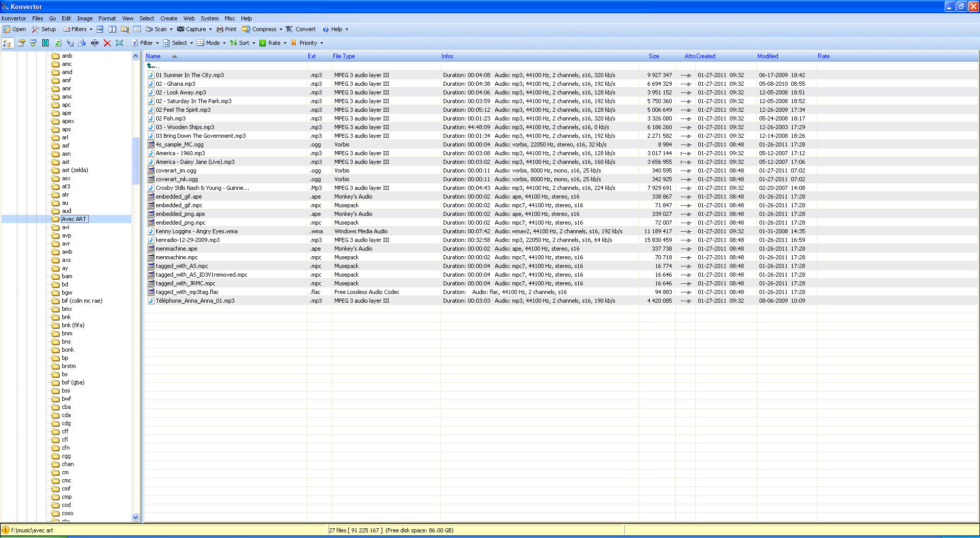The height and width of the screenshot is (538, 980).
Task: Click the Convert button
Action: 301,29
